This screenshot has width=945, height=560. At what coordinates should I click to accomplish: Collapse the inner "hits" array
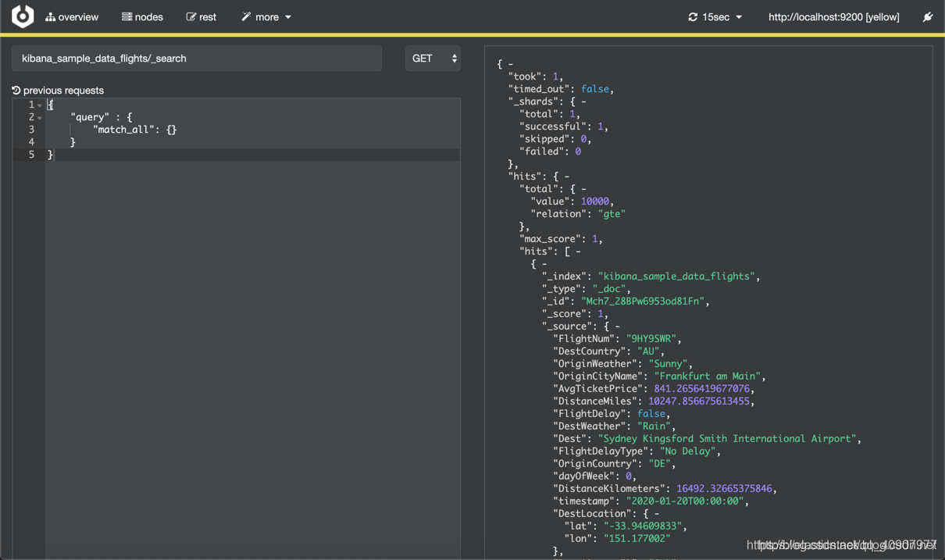578,251
